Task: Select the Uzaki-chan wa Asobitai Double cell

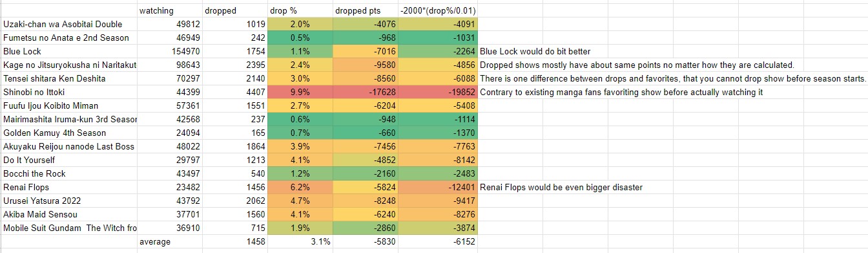Action: (69, 24)
